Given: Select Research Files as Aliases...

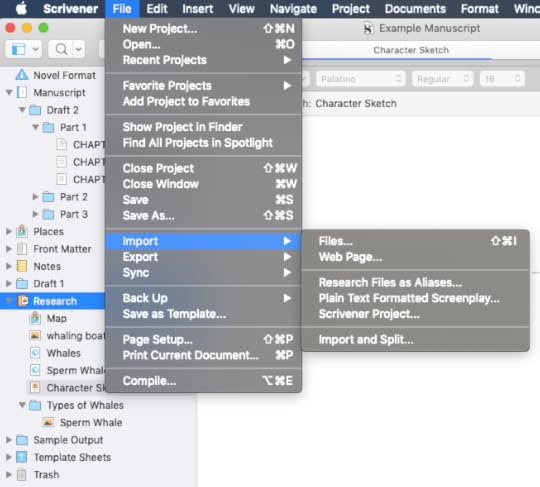Looking at the screenshot, I should pos(415,282).
